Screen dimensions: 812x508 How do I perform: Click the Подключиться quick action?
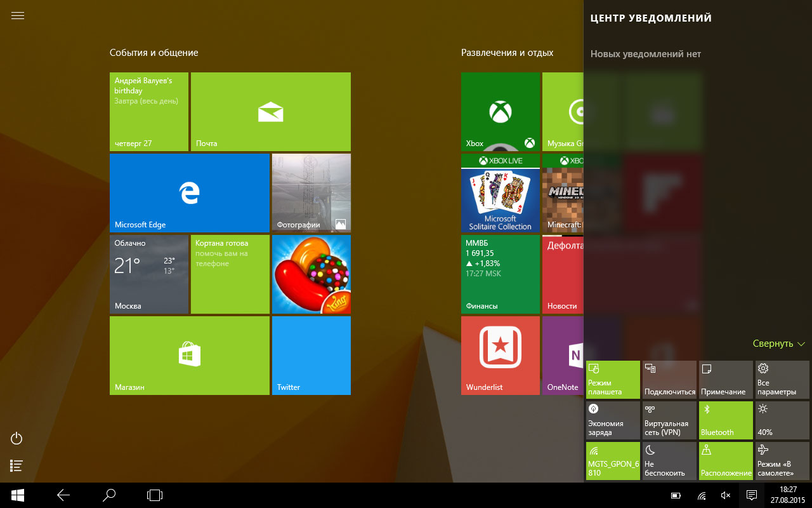pos(669,380)
